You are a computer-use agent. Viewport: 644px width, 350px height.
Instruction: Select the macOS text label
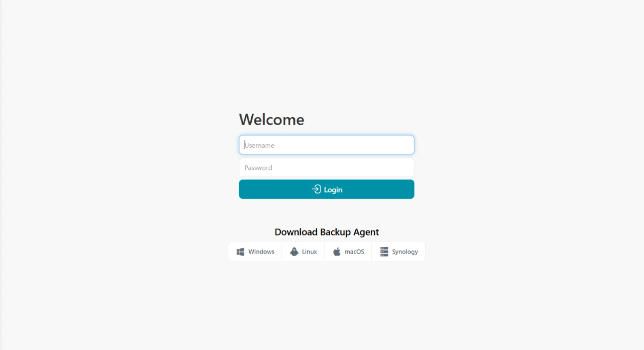354,251
